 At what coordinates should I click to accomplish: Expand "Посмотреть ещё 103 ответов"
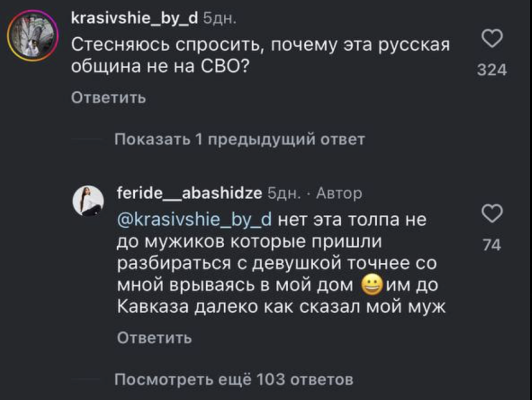click(233, 380)
